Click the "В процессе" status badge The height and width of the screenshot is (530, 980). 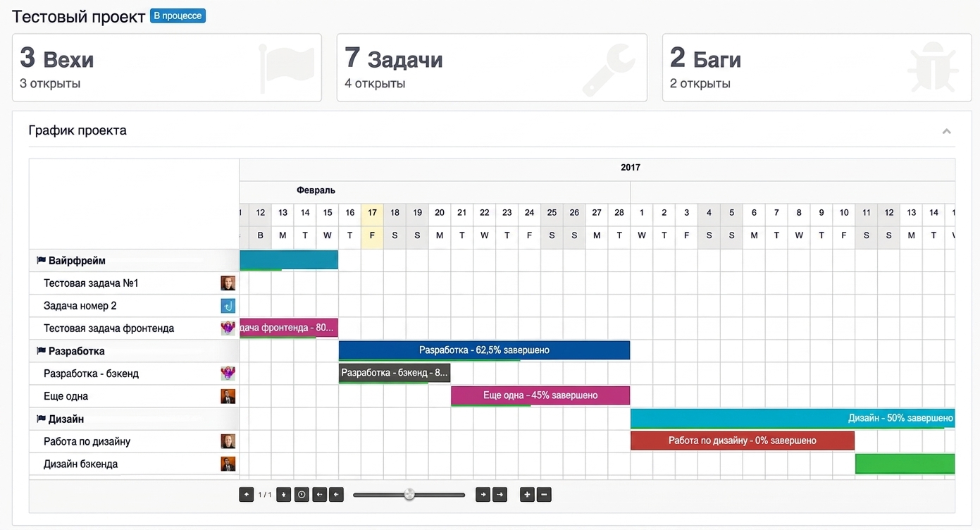(x=178, y=16)
